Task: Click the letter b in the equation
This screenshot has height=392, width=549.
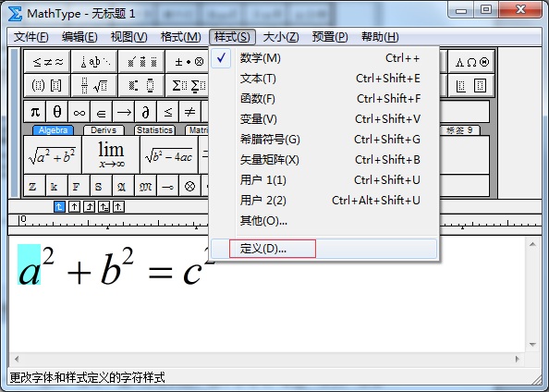Action: tap(110, 269)
